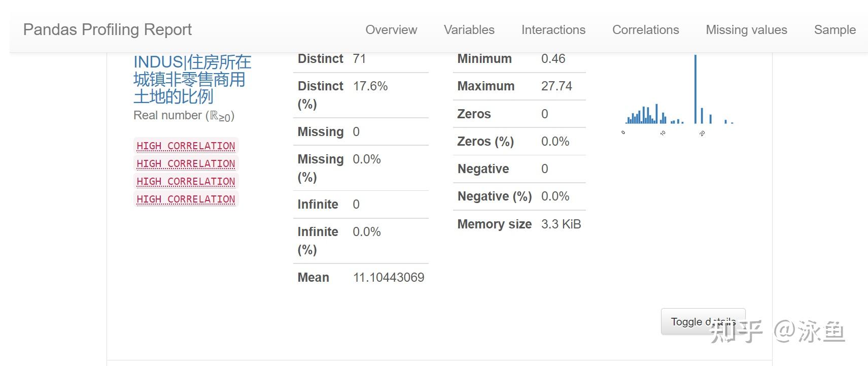Jump to Interactions in the navbar
This screenshot has width=868, height=366.
tap(553, 30)
